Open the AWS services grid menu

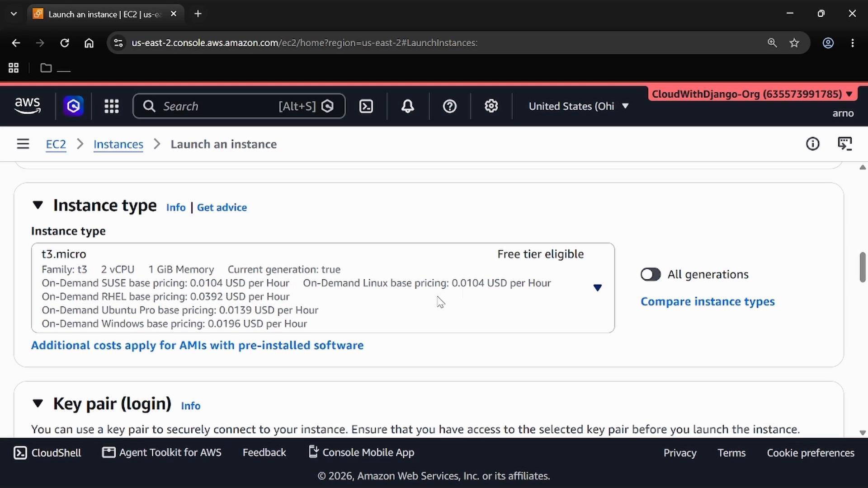click(x=111, y=106)
